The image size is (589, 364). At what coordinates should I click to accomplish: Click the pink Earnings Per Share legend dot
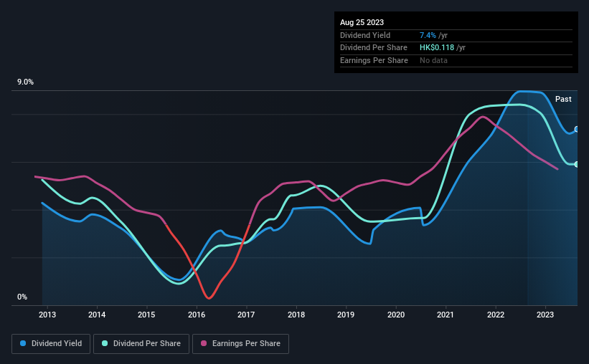tap(204, 343)
